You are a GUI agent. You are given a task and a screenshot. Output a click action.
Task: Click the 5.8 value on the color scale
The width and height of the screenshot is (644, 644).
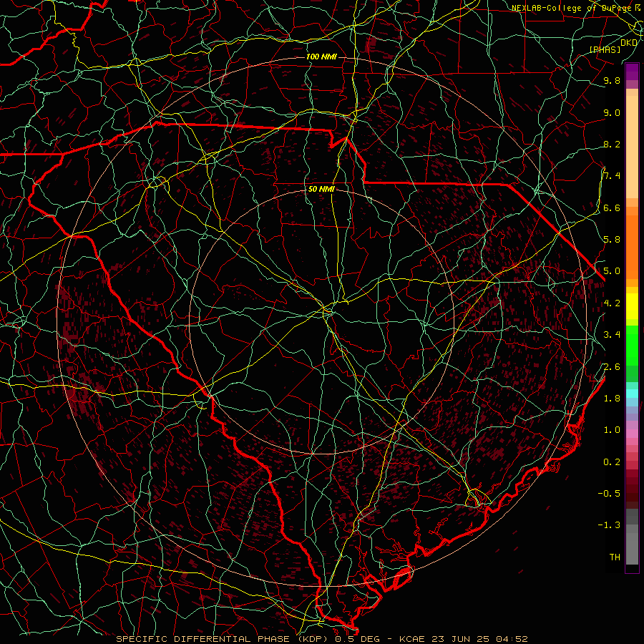coord(612,240)
